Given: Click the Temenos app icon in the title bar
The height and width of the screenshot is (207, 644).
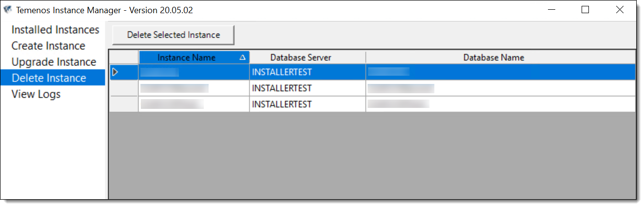Looking at the screenshot, I should (8, 10).
